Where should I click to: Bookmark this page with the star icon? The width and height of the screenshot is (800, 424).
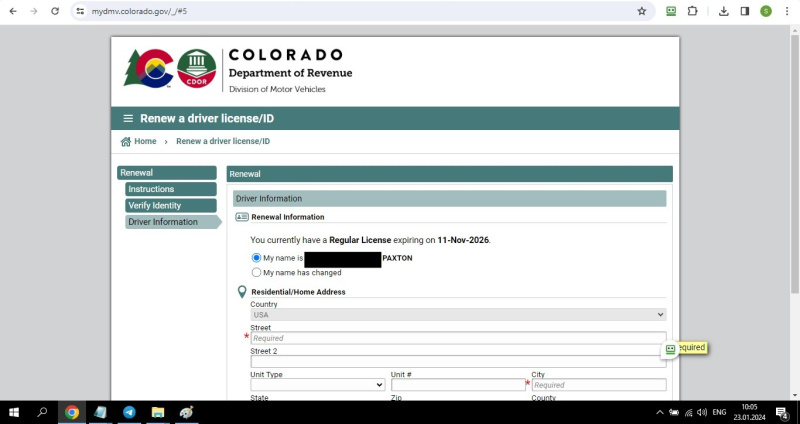642,11
